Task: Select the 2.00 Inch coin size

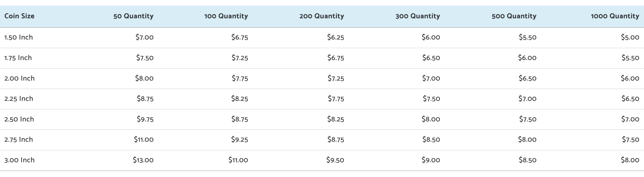Action: point(19,78)
